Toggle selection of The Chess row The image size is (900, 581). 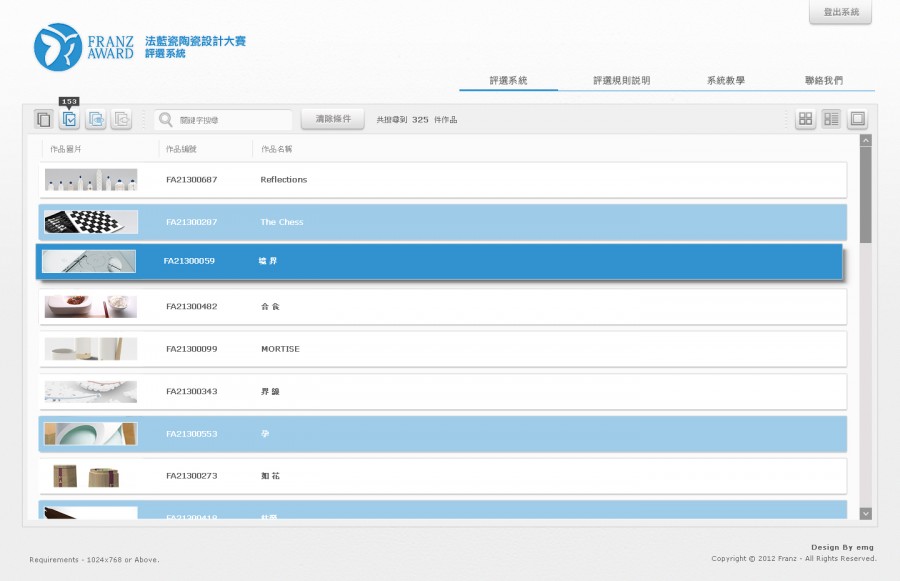pyautogui.click(x=443, y=222)
